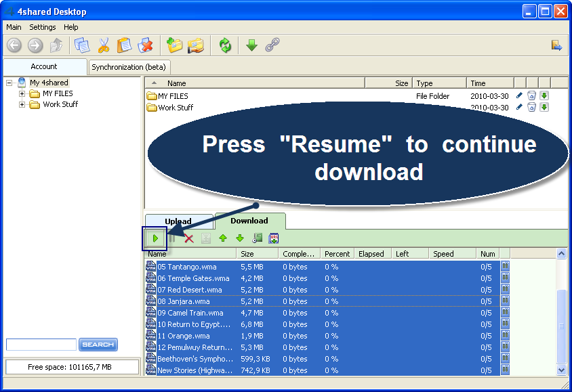Click the download list scroll up arrow

pyautogui.click(x=561, y=254)
